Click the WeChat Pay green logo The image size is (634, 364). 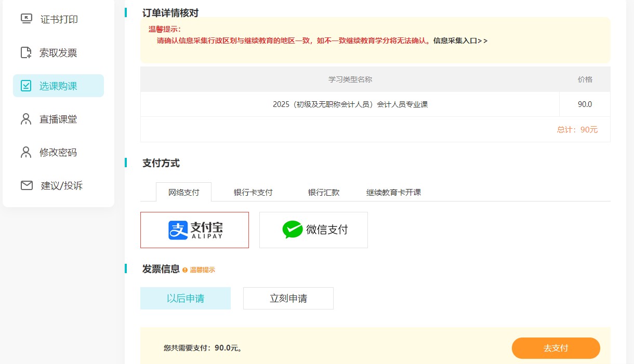click(x=292, y=230)
